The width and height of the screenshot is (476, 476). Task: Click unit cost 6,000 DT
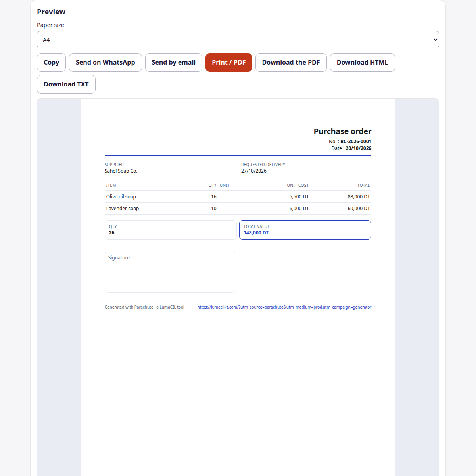[299, 209]
